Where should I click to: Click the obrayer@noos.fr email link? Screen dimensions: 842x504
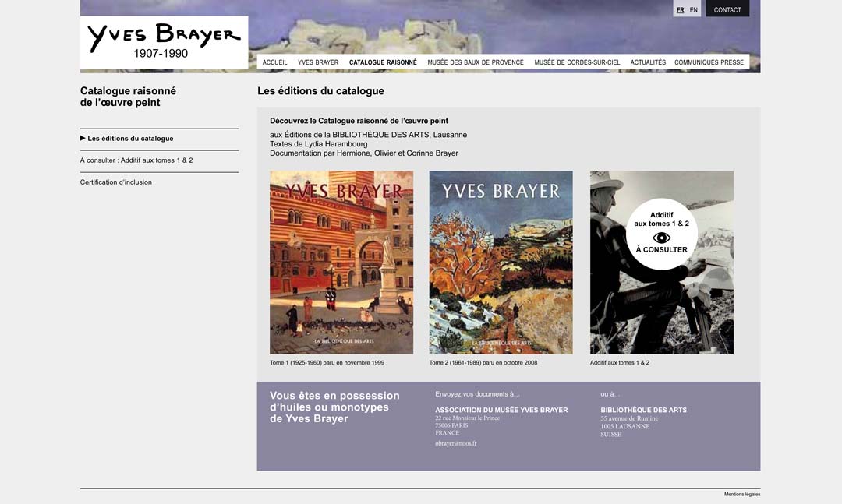(x=456, y=443)
